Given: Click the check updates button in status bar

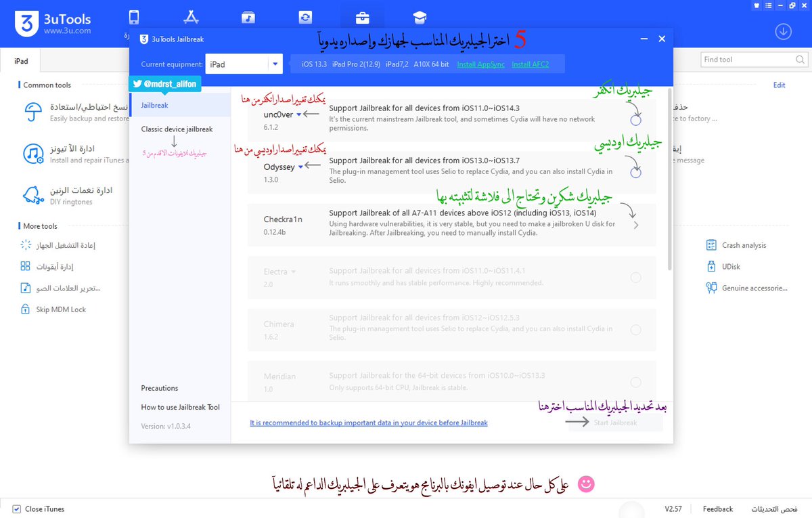Looking at the screenshot, I should point(774,509).
